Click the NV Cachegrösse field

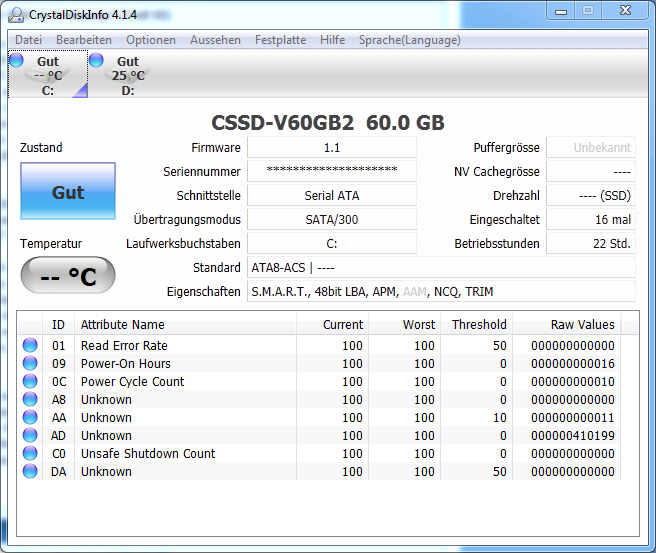point(591,172)
